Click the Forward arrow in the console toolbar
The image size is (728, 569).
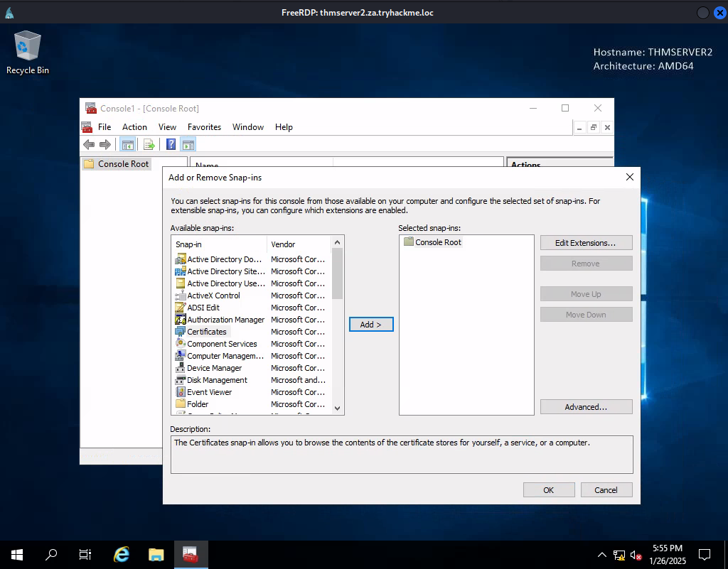[105, 145]
